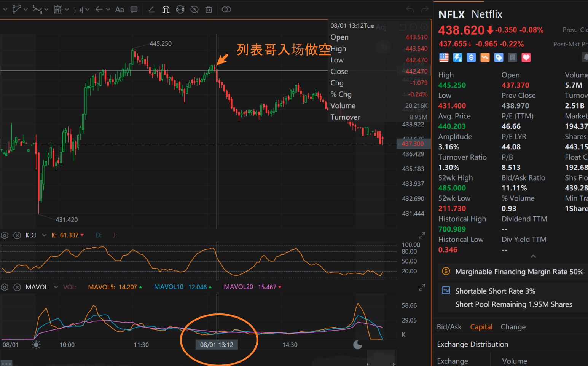Click the Avg. Price value 440.203
This screenshot has width=588, height=366.
click(x=452, y=126)
